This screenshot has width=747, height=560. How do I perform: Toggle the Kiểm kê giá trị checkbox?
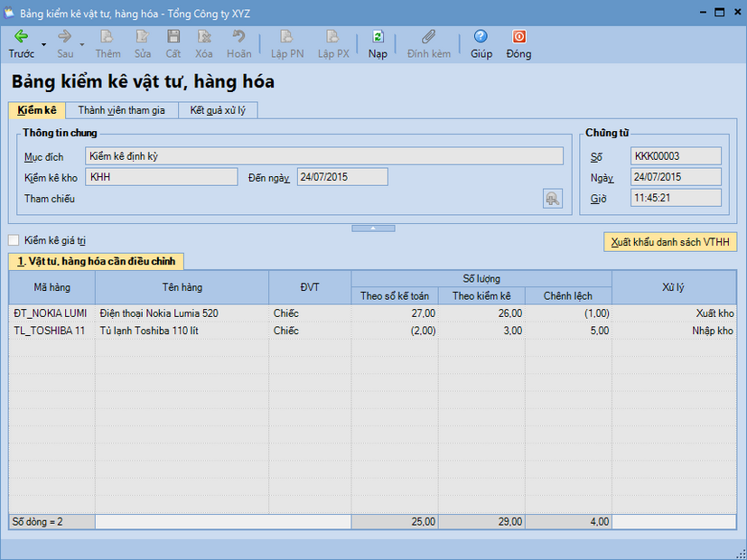14,240
